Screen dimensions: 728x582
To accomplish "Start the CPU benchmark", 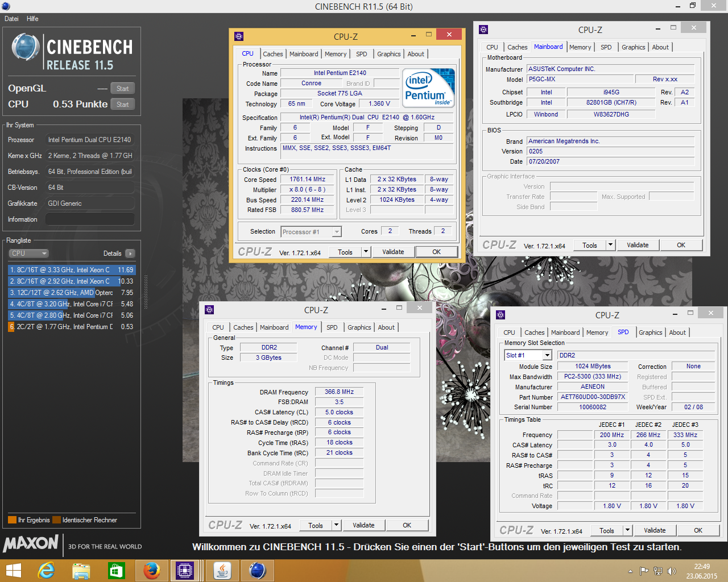I will (122, 104).
